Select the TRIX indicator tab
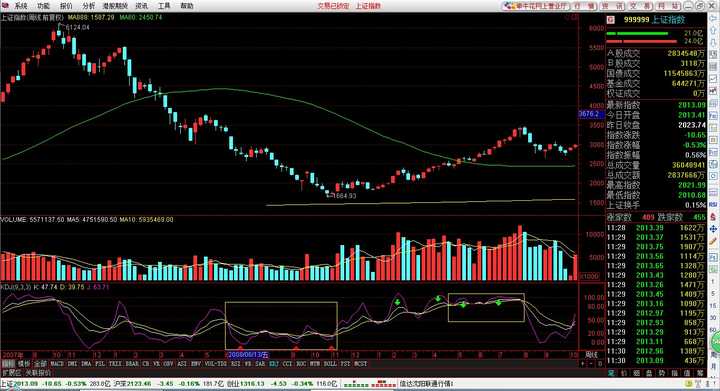This screenshot has height=391, width=720. click(115, 363)
